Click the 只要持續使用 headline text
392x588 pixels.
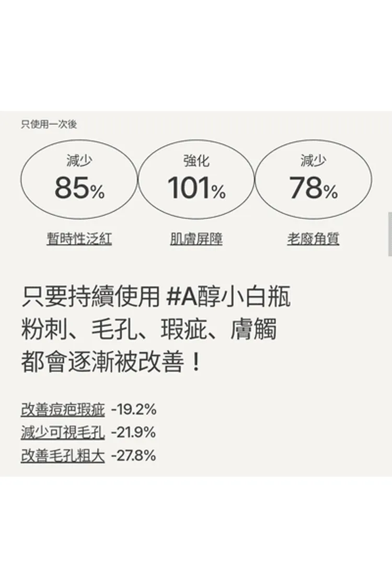click(91, 297)
